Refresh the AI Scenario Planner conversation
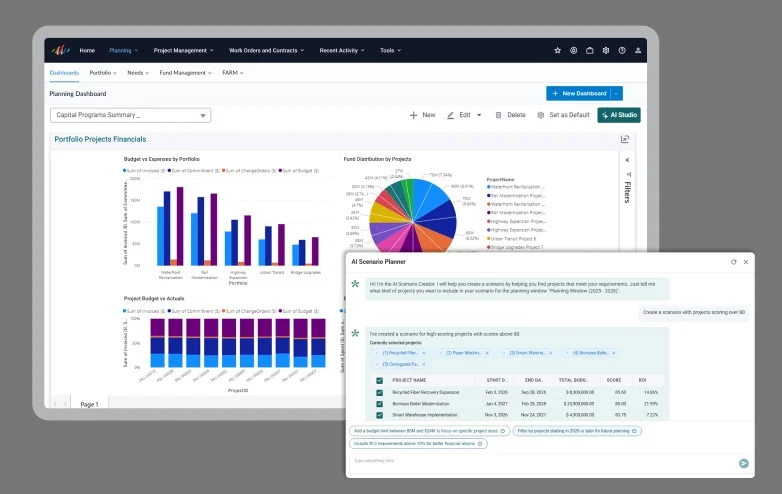The height and width of the screenshot is (494, 782). click(734, 262)
